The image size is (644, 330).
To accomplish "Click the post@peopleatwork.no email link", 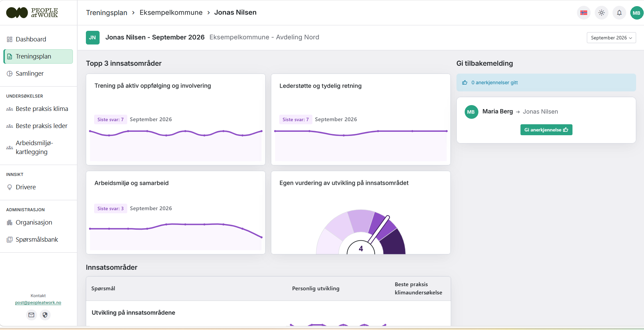I will (x=38, y=303).
